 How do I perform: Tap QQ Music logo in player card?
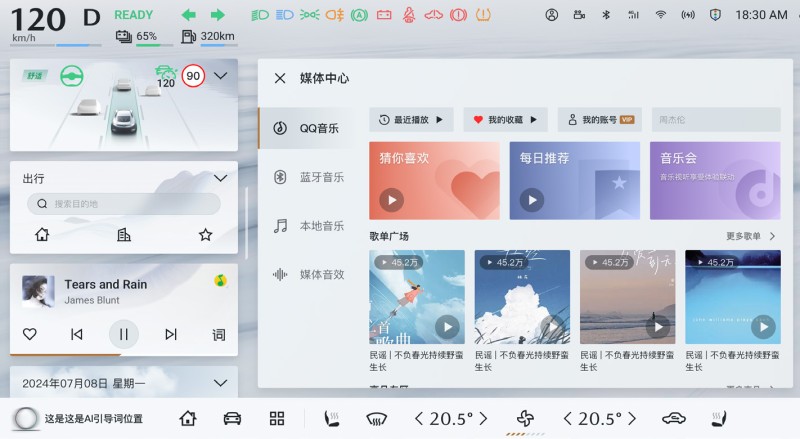(x=220, y=280)
